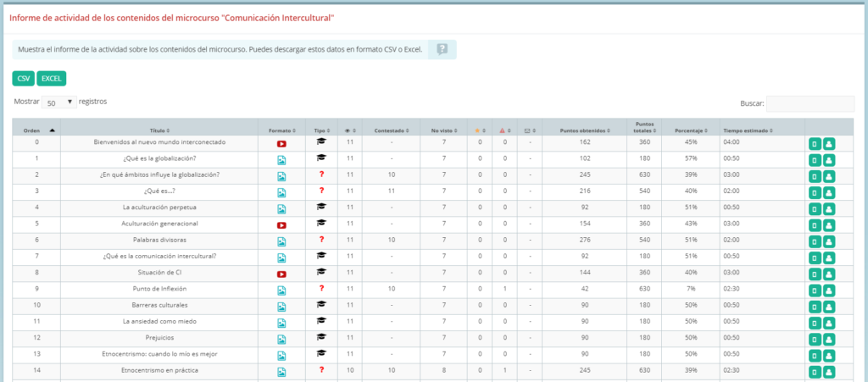Open the user icon button for "Prejuicios" row
This screenshot has width=868, height=382.
pyautogui.click(x=829, y=340)
